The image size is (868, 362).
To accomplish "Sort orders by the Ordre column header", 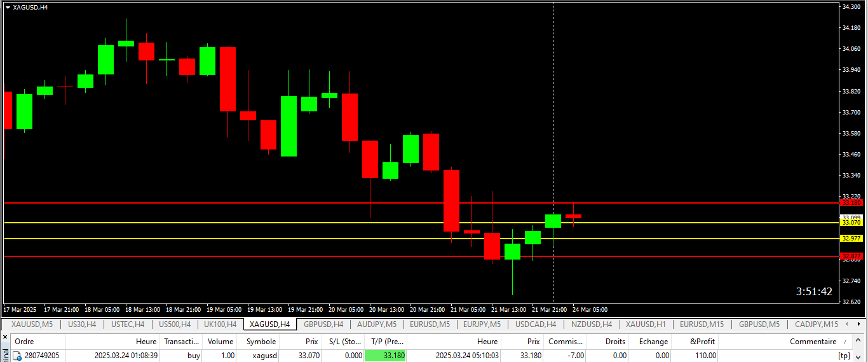I will (38, 342).
